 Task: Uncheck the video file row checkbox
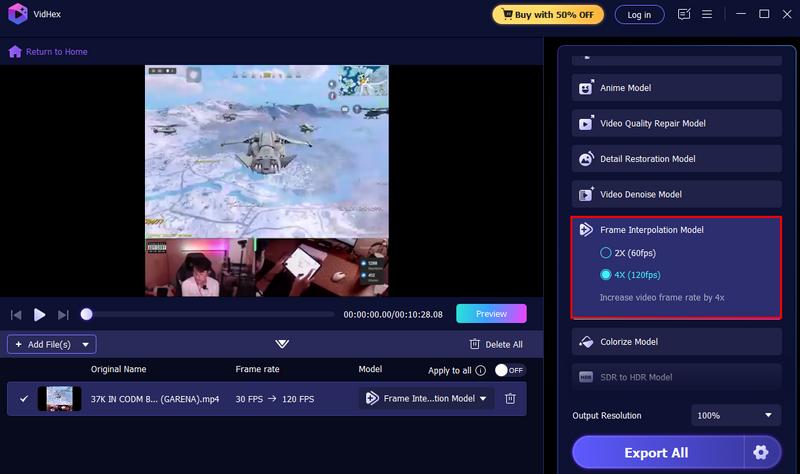click(24, 398)
